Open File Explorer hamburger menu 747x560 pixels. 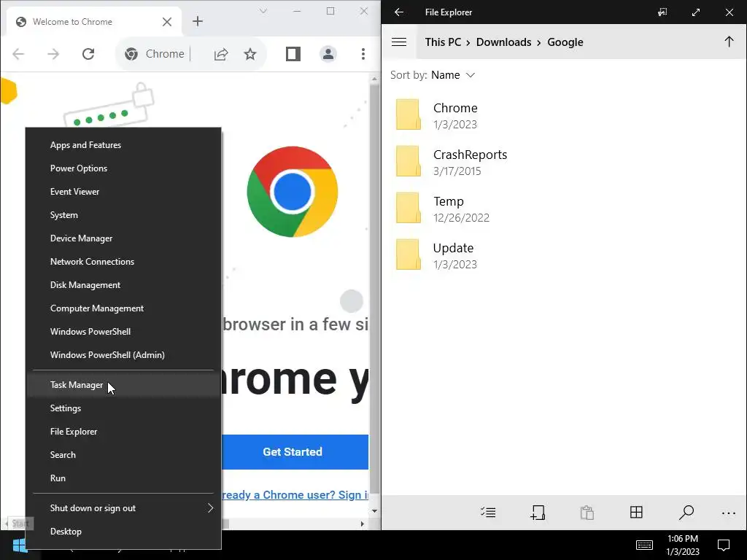click(399, 42)
